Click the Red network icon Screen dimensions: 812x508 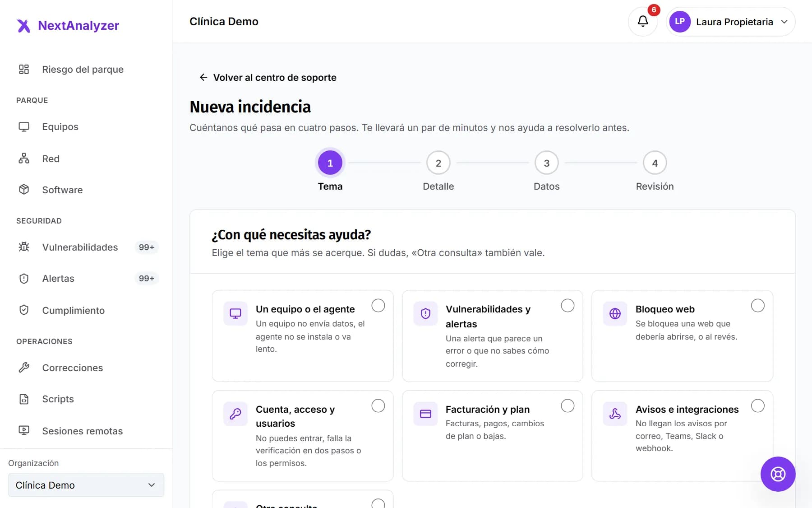point(24,158)
